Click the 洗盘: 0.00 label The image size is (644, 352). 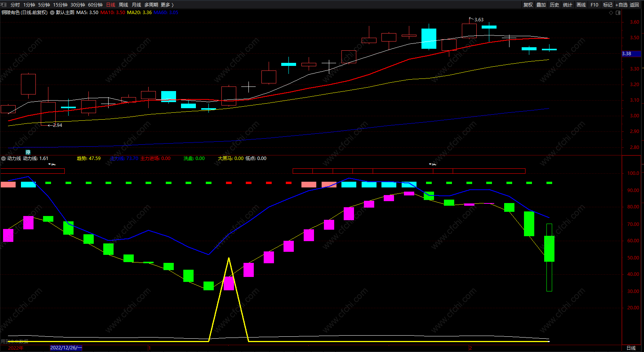[194, 158]
